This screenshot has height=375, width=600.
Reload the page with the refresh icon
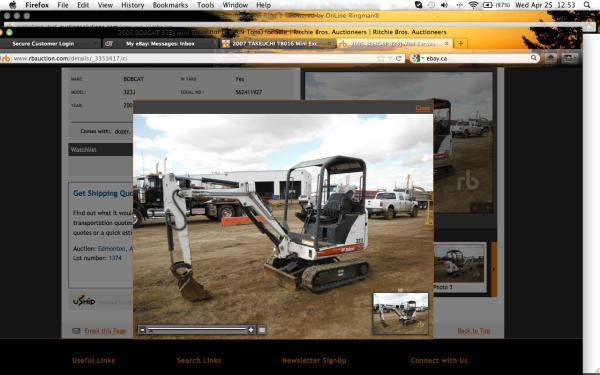(x=399, y=58)
